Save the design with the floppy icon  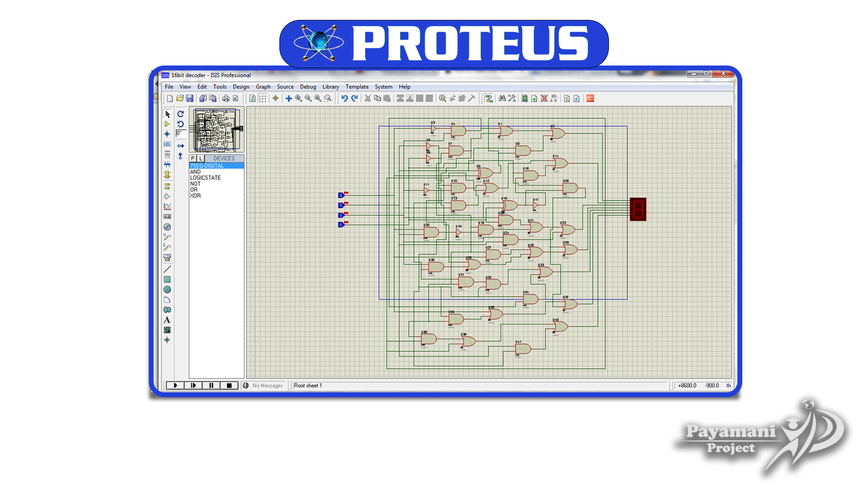(190, 99)
